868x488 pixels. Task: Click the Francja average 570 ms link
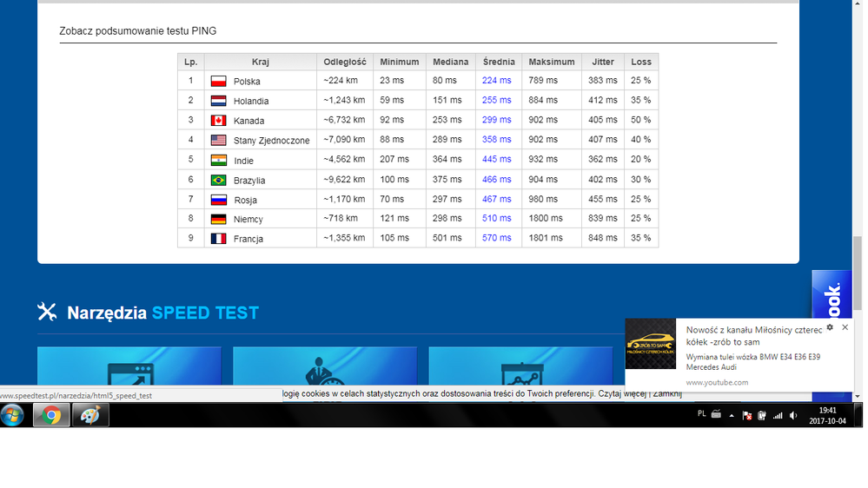pos(496,238)
